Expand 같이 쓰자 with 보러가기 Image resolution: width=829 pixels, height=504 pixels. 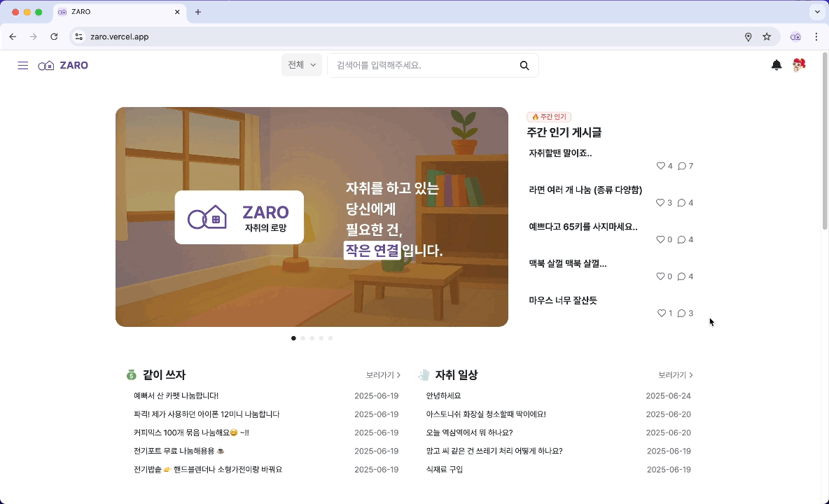[383, 375]
